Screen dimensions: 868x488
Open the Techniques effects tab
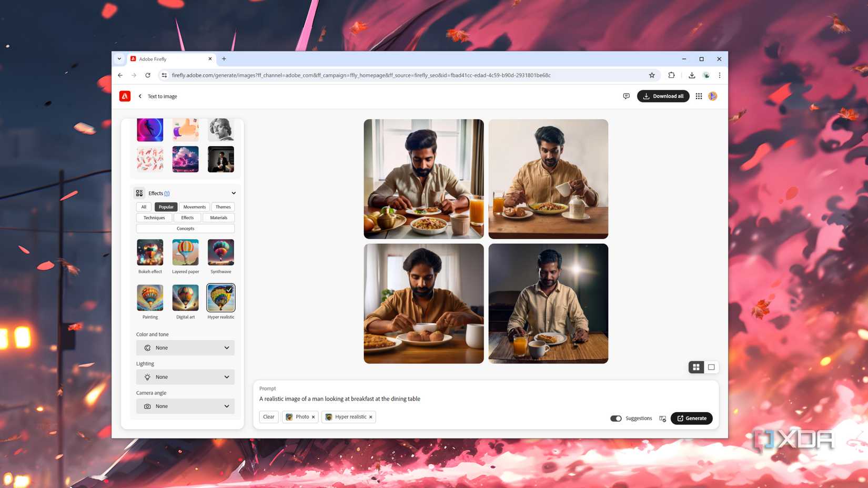[154, 218]
